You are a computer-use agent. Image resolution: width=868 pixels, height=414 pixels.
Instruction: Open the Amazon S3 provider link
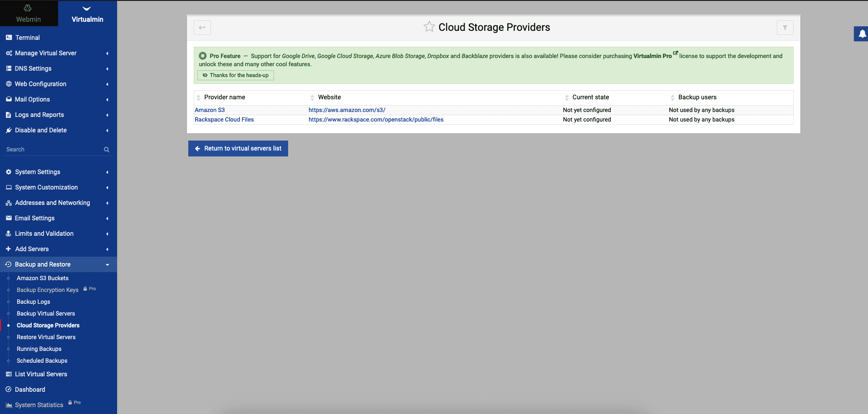[210, 110]
